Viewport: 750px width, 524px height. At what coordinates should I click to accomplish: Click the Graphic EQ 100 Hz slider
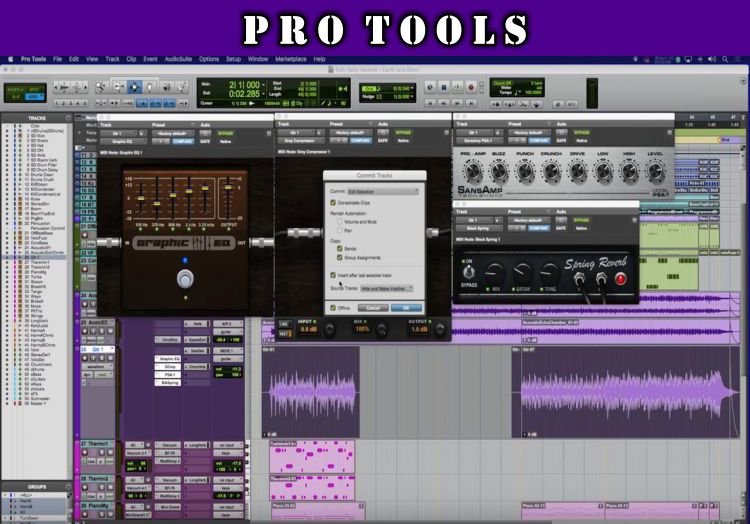point(141,198)
